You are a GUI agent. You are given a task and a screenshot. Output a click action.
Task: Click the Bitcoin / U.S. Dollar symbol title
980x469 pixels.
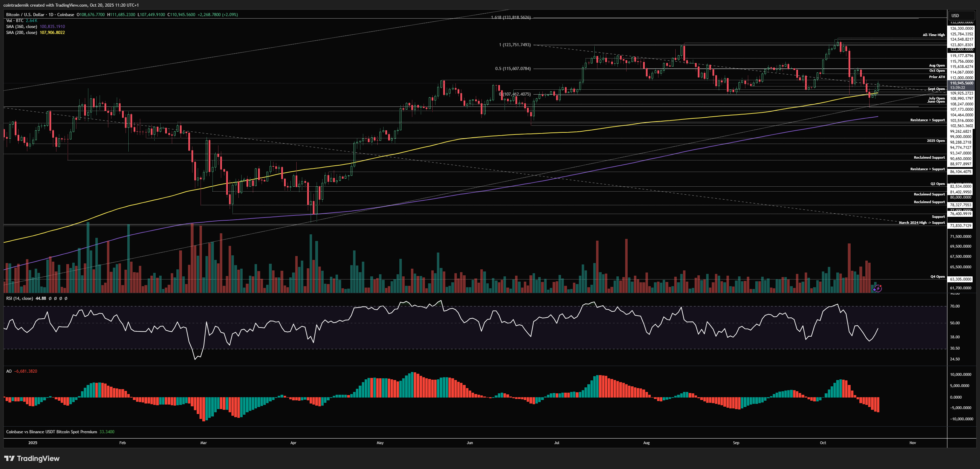[x=25, y=15]
